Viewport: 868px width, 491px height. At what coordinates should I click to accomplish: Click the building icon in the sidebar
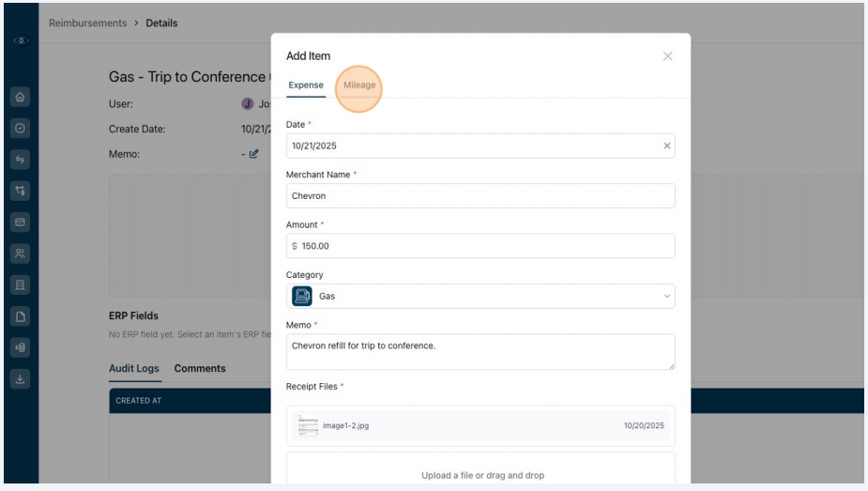pos(20,284)
